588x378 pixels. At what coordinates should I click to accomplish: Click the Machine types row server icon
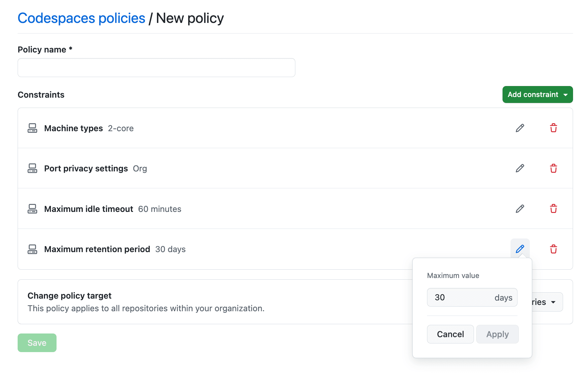[x=32, y=128]
